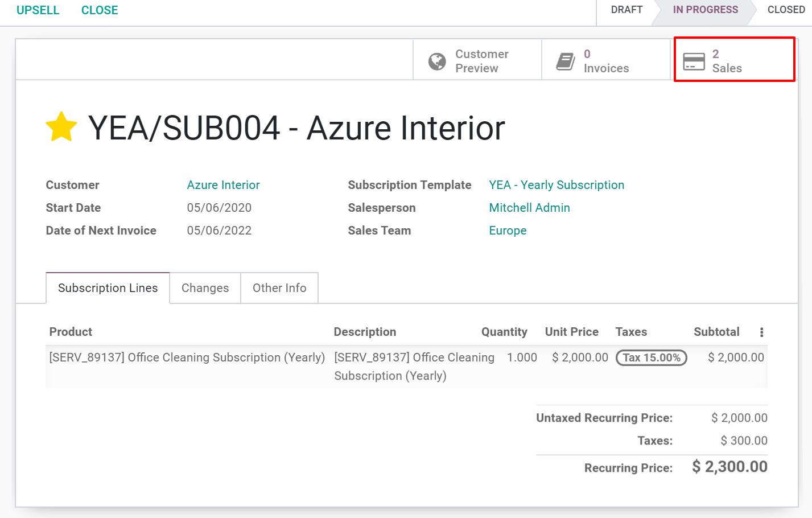Open the column options kebab menu
This screenshot has height=518, width=812.
tap(761, 332)
